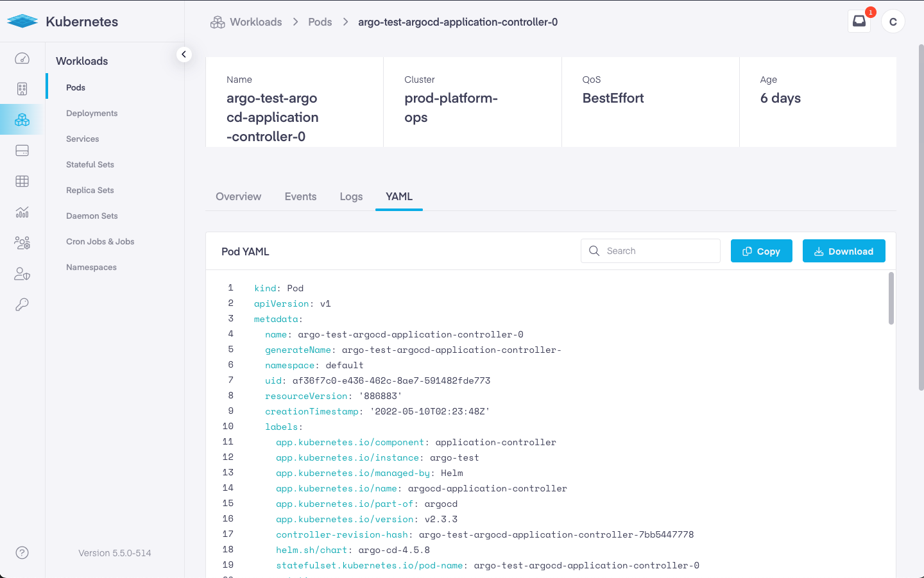Open the monitoring chart icon
This screenshot has width=924, height=578.
(22, 212)
